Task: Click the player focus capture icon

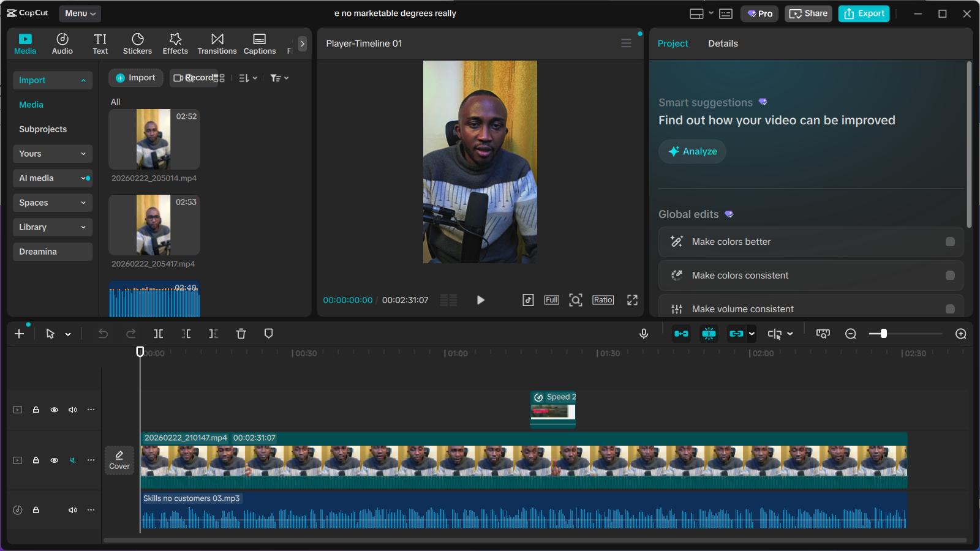Action: [x=576, y=300]
